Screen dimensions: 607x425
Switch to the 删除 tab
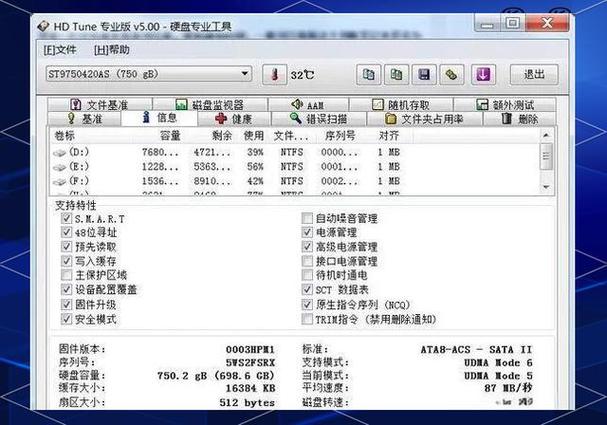click(x=520, y=118)
